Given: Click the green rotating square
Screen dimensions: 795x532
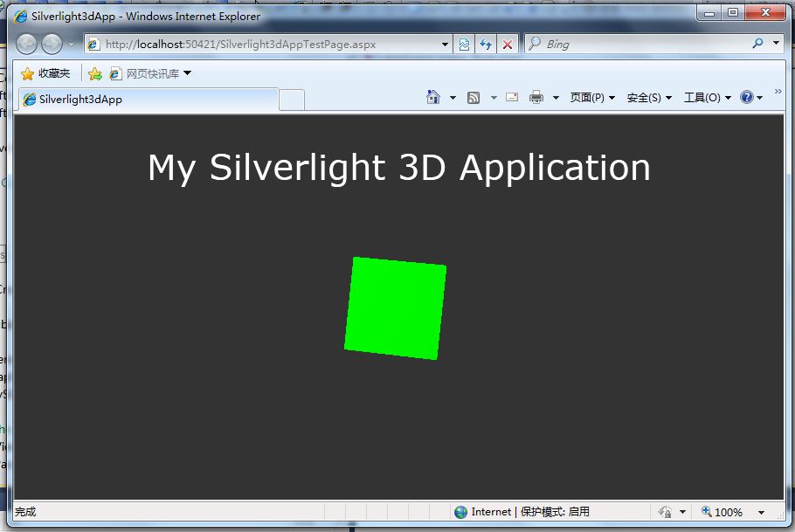Looking at the screenshot, I should point(396,307).
